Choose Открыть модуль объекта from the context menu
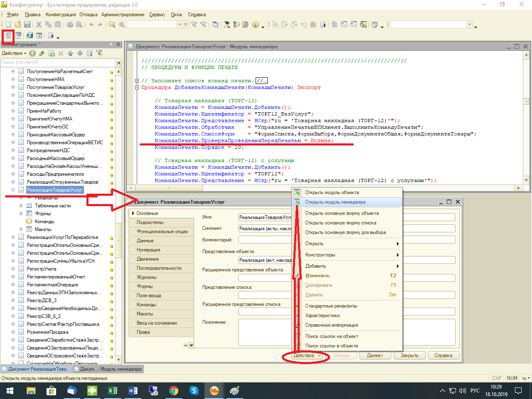Image resolution: width=532 pixels, height=399 pixels. 332,192
